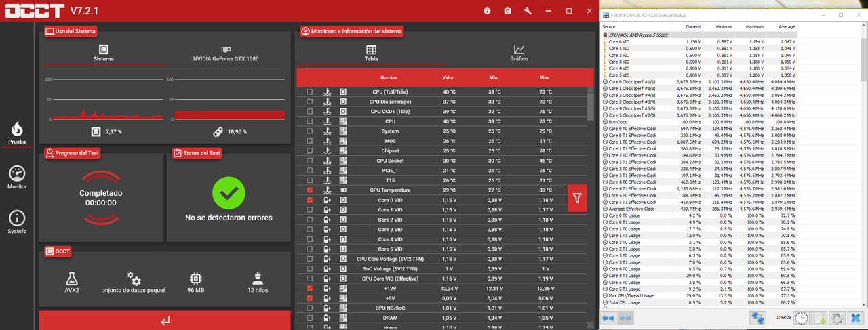Image resolution: width=868 pixels, height=330 pixels.
Task: Select Total CPU Usage row in HWiNFO
Action: (x=698, y=302)
